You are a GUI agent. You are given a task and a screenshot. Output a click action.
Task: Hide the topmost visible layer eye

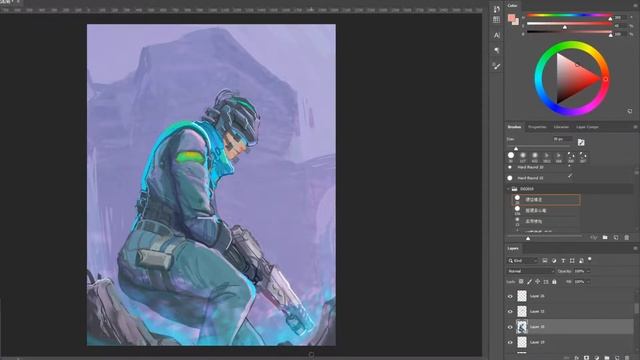click(510, 296)
